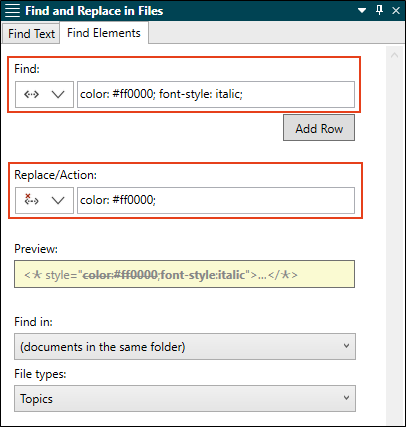Open the File types Topics dropdown
This screenshot has width=406, height=427.
(185, 398)
